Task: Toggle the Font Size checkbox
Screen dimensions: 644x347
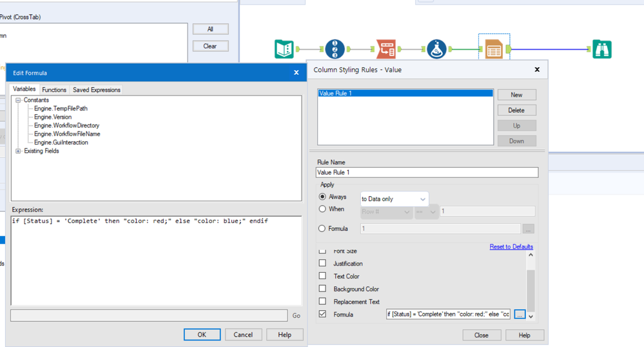Action: point(322,251)
